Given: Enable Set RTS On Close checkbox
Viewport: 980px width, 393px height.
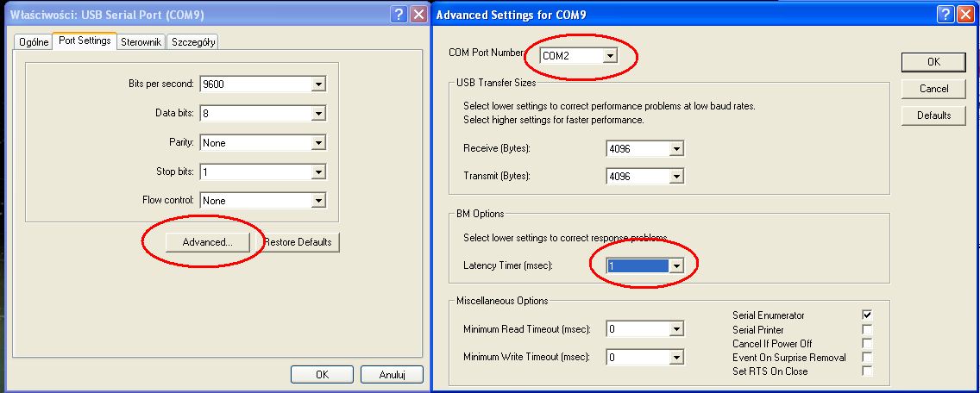Looking at the screenshot, I should pyautogui.click(x=867, y=371).
